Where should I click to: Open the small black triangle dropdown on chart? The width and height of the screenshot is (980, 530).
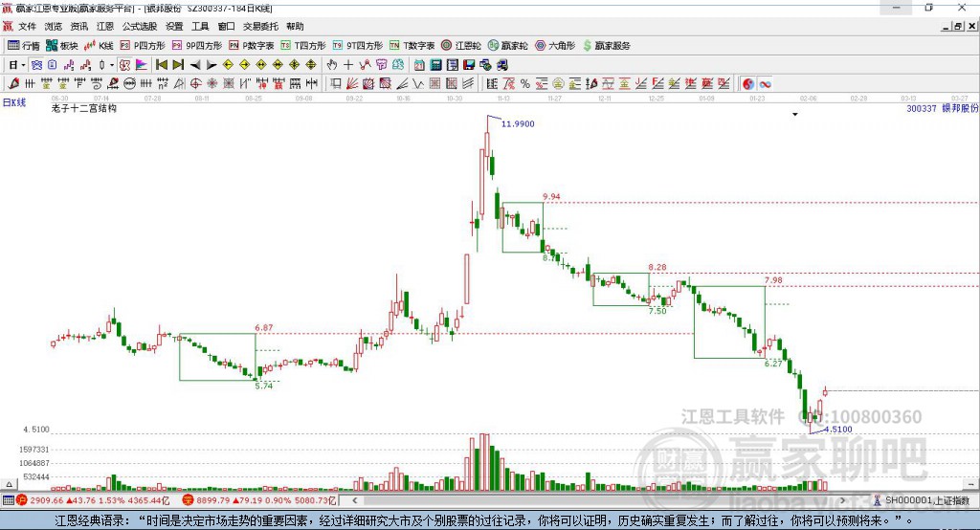pos(795,115)
